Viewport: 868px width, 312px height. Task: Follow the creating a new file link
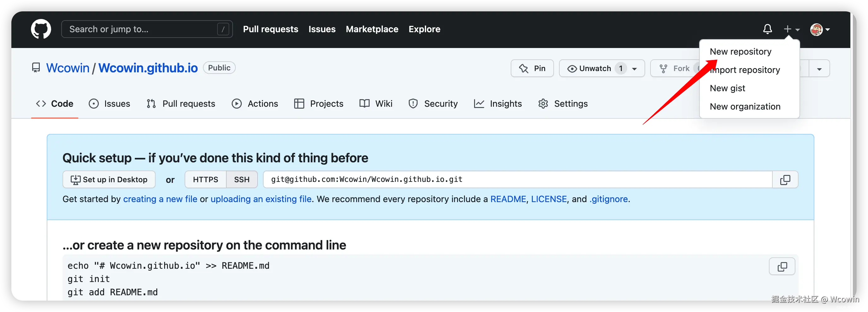pos(160,199)
